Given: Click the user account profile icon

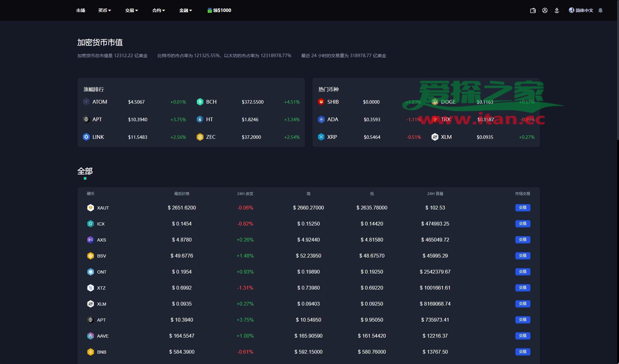Looking at the screenshot, I should pyautogui.click(x=545, y=10).
